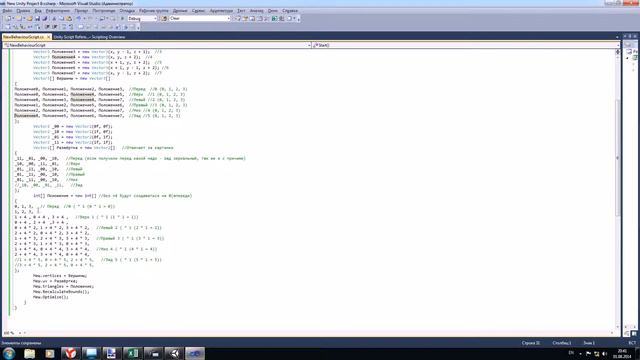
Task: Click the Save All toolbar icon
Action: [44, 18]
